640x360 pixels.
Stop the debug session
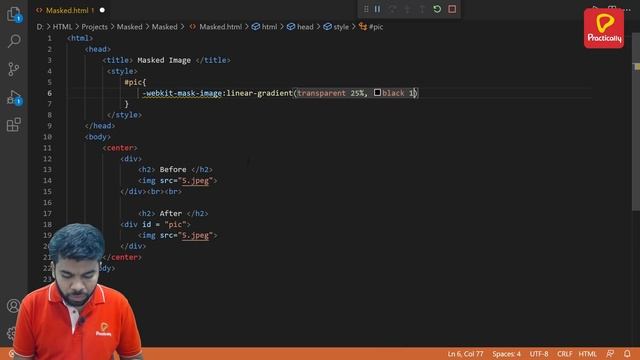[452, 9]
